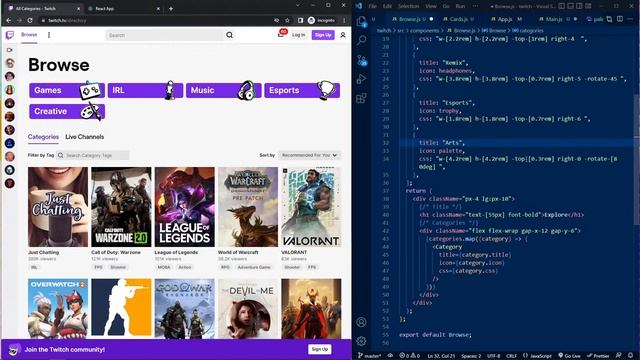This screenshot has width=640, height=360.
Task: Open the Twitch nav three-dot more menu
Action: click(49, 35)
